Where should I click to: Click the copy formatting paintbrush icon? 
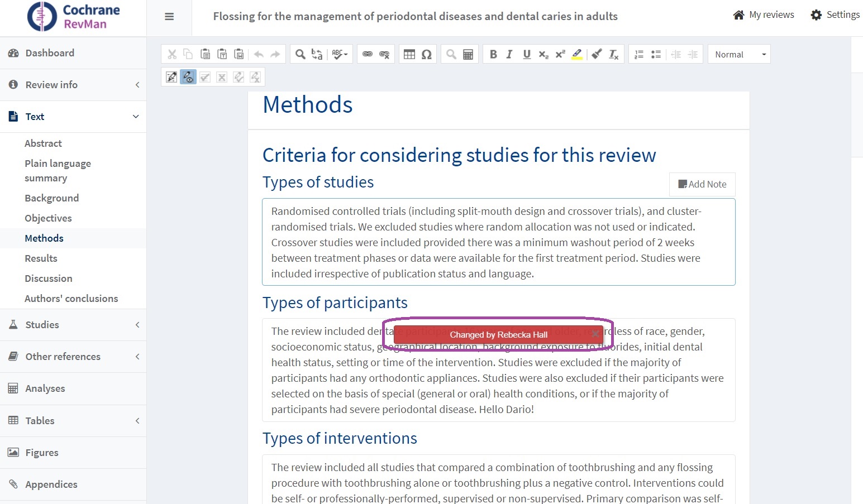[597, 54]
